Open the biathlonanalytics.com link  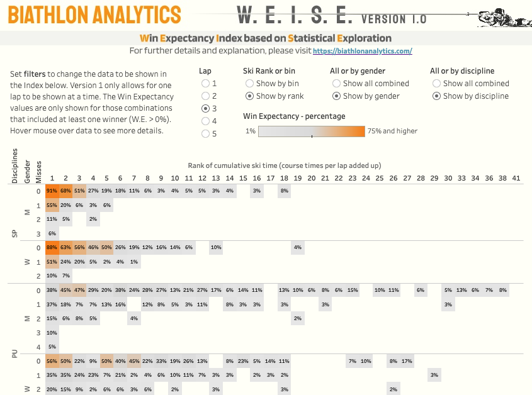pyautogui.click(x=362, y=51)
